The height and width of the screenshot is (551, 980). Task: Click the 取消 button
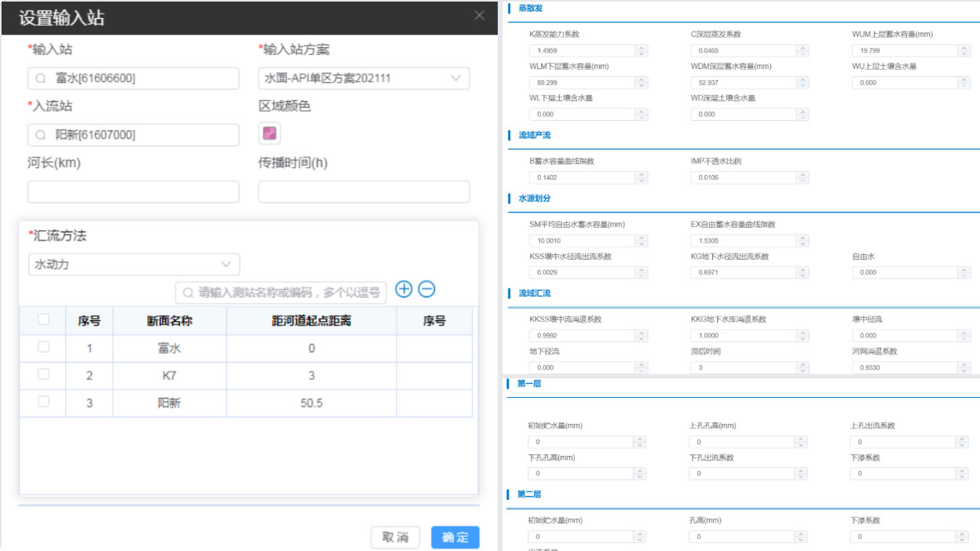coord(396,537)
